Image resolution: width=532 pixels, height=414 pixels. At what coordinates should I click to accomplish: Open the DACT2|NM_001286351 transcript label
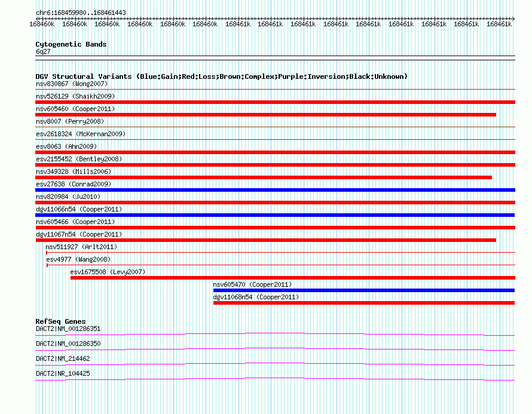pyautogui.click(x=68, y=329)
